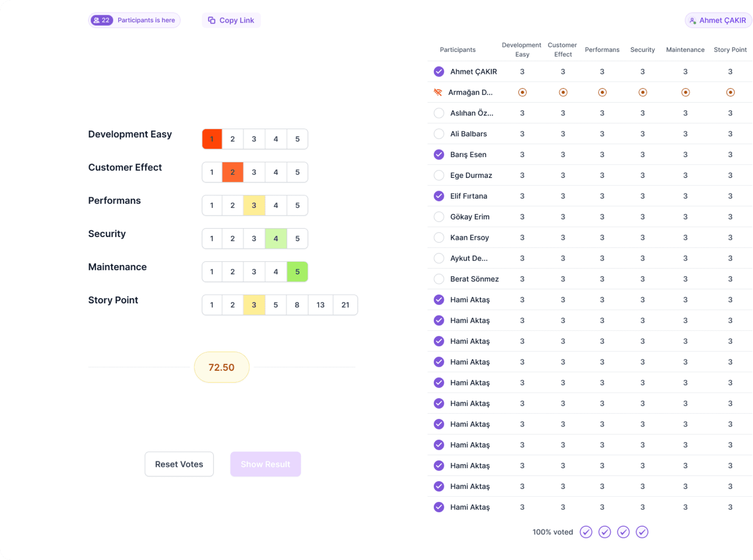Click the Reset Votes button
Image resolution: width=753 pixels, height=560 pixels.
point(179,464)
